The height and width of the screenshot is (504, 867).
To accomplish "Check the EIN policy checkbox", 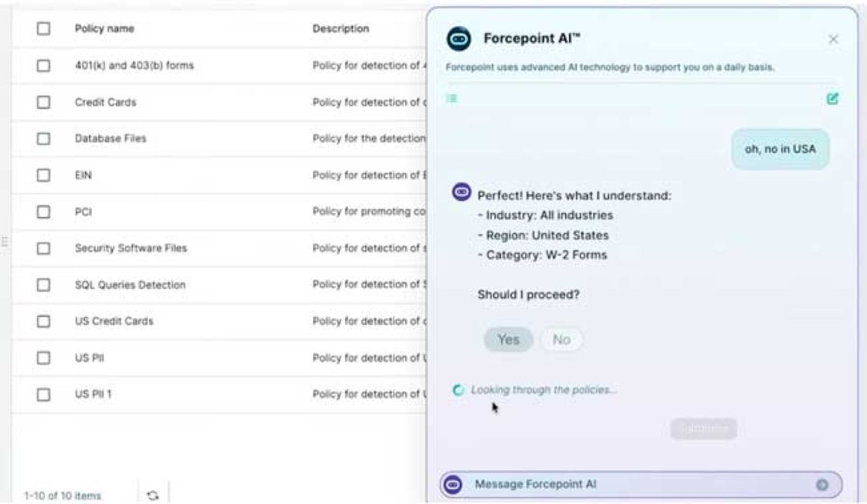I will tap(43, 175).
